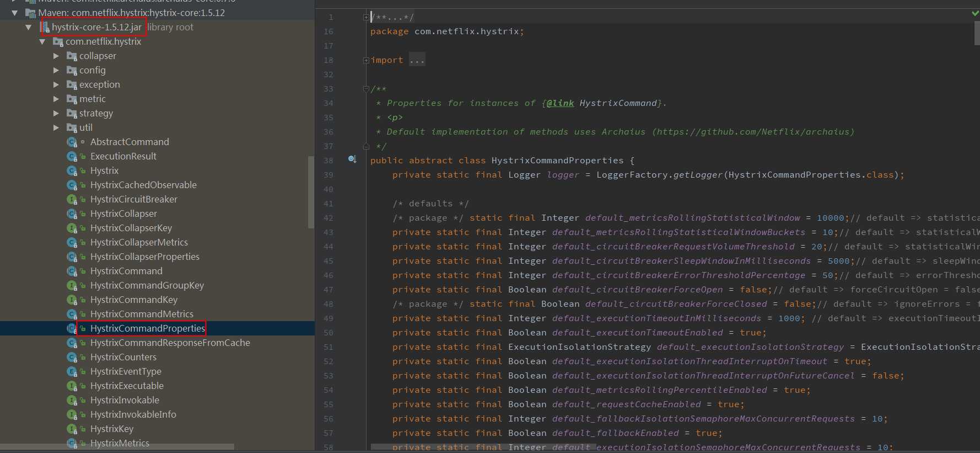Screen dimensions: 980x453
Task: Open HystrixCommandProperties in the tree
Action: [148, 328]
